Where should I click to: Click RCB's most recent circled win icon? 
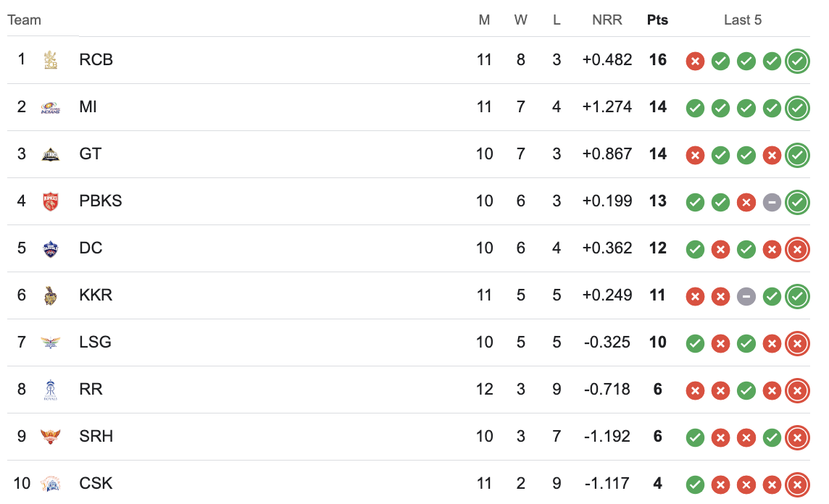pyautogui.click(x=797, y=62)
